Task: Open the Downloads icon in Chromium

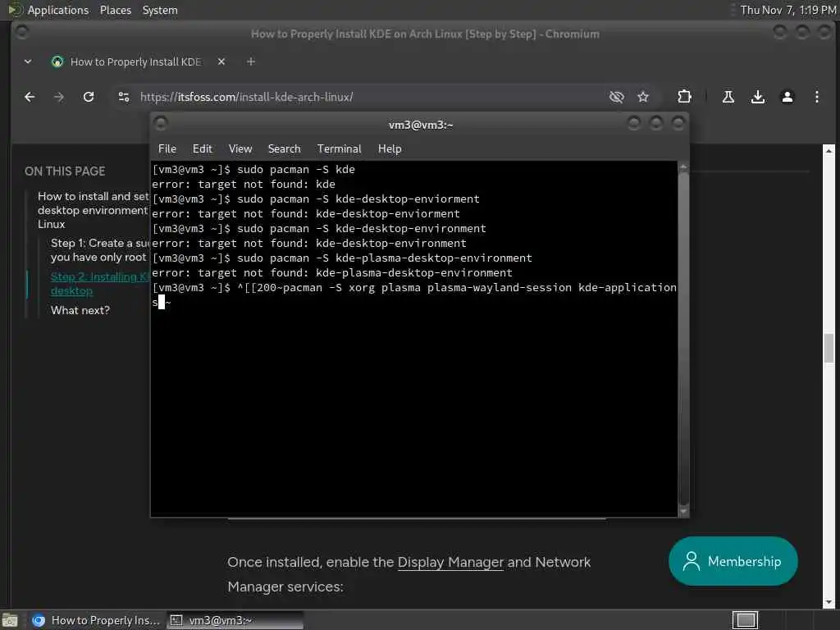Action: pyautogui.click(x=757, y=97)
